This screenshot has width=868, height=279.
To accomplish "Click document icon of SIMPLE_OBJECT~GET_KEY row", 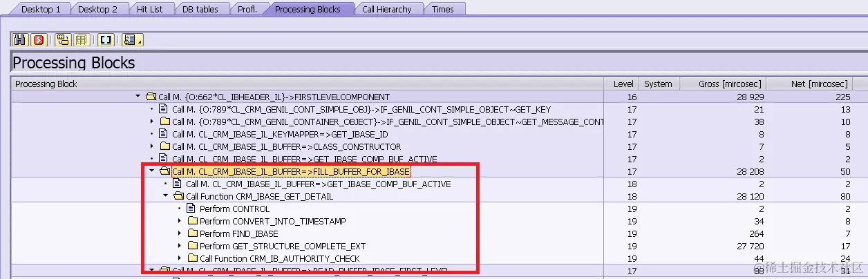I will tap(164, 109).
